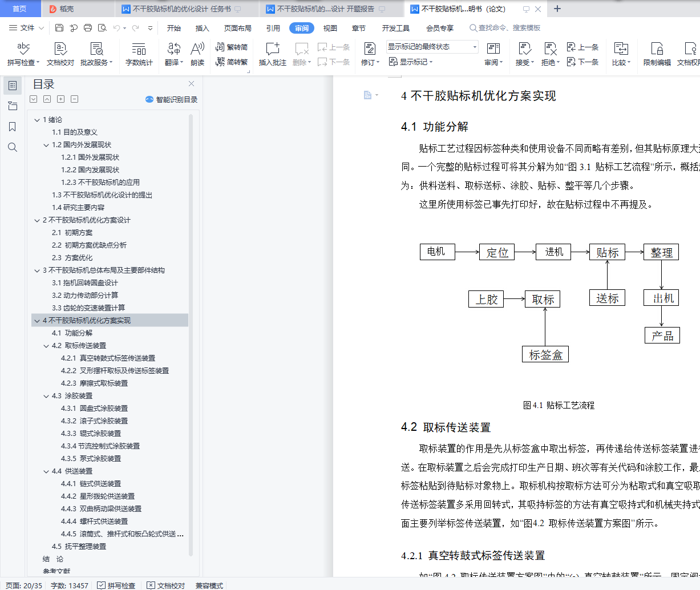Open the spell check (拼写检查) tool
This screenshot has width=700, height=590.
click(x=23, y=54)
